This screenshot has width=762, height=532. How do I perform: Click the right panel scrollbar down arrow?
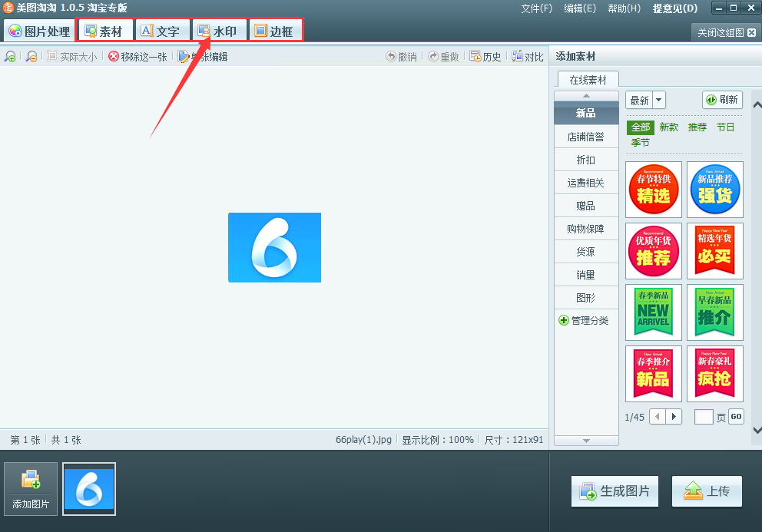757,429
